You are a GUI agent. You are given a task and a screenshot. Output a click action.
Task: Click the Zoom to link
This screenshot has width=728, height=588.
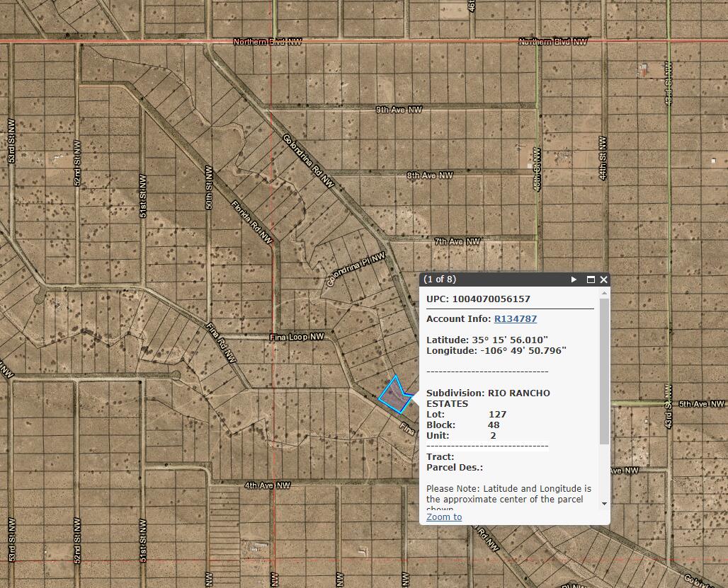[444, 517]
